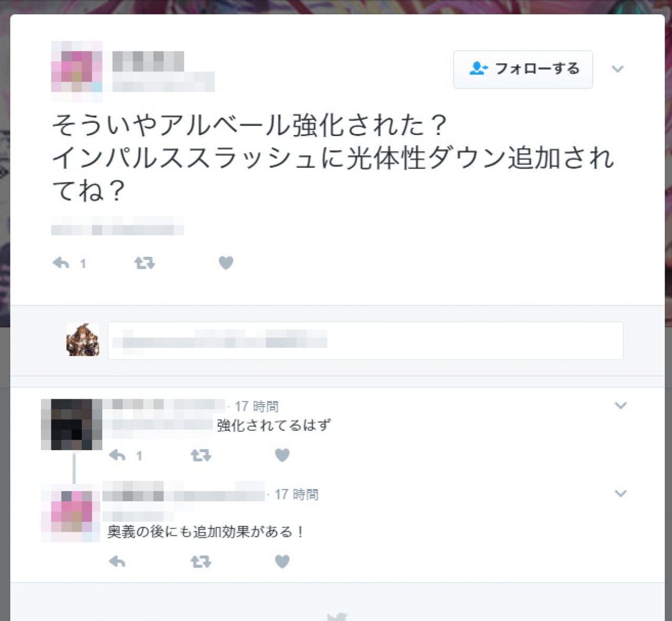Viewport: 672px width, 621px height.
Task: Open the 17 時間 timestamp of the second reply
Action: tap(296, 494)
